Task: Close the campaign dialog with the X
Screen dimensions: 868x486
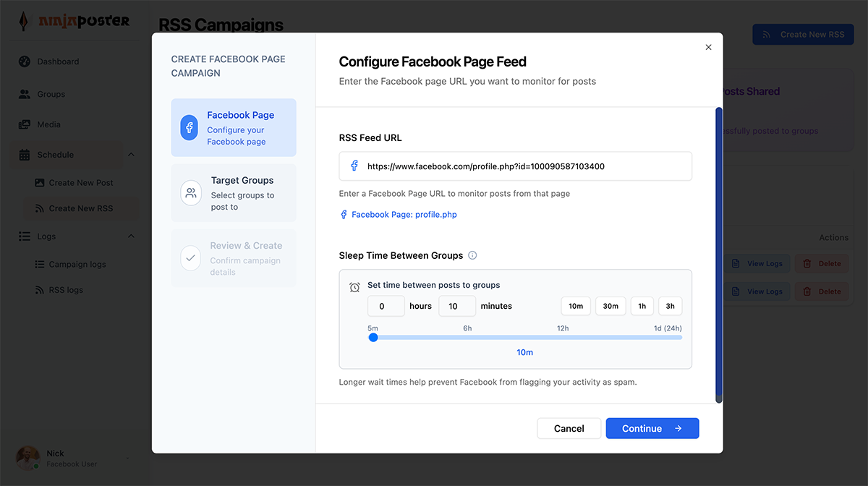Action: (x=708, y=47)
